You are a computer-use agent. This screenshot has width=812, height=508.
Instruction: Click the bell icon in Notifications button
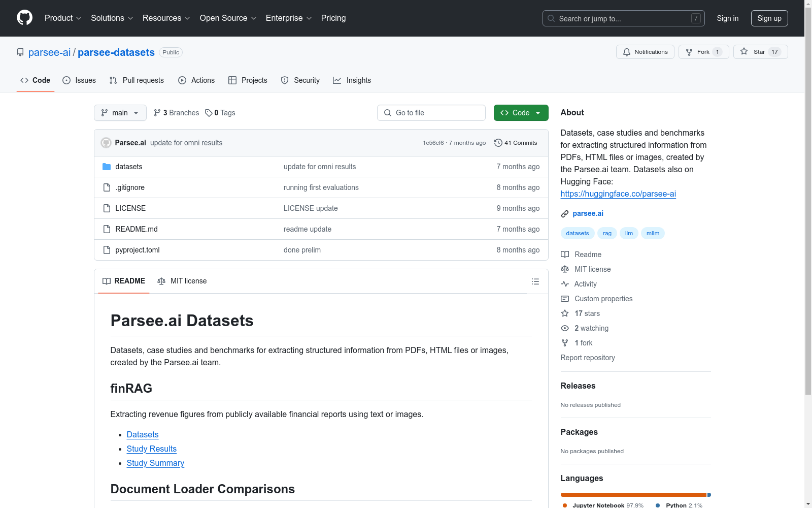tap(627, 52)
